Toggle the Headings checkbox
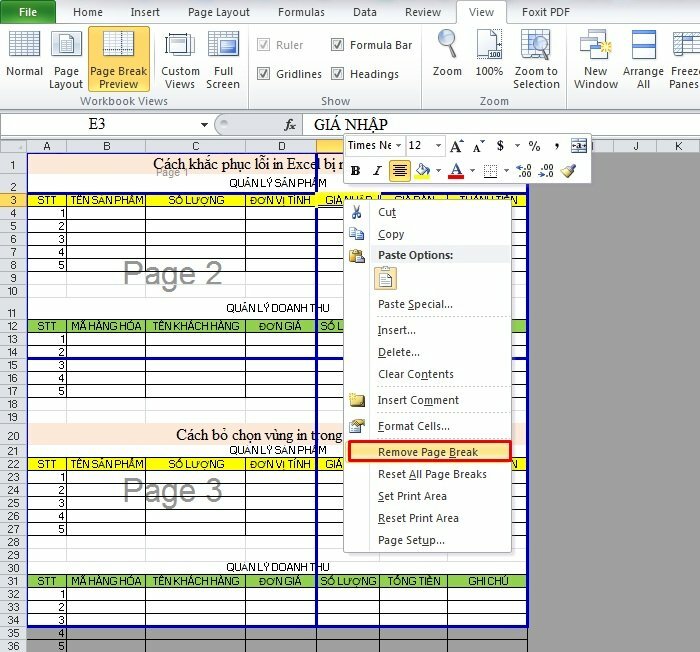Screen dimensions: 700x652 [x=338, y=74]
